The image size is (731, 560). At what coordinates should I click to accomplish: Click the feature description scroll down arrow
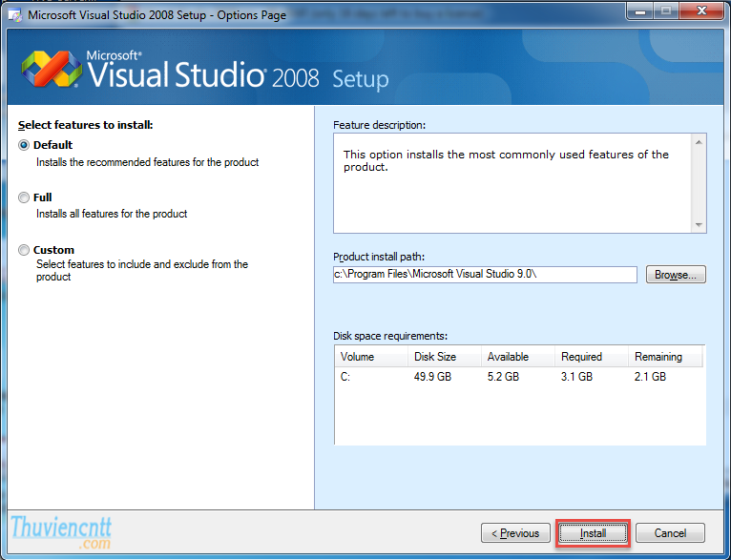699,224
